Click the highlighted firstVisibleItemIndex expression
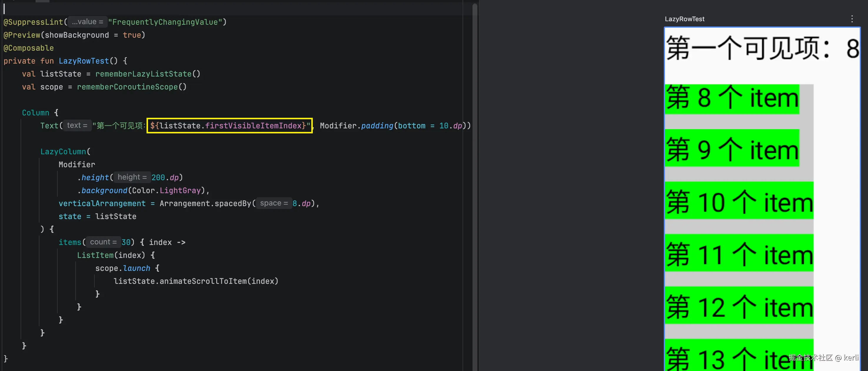The image size is (868, 371). [230, 125]
